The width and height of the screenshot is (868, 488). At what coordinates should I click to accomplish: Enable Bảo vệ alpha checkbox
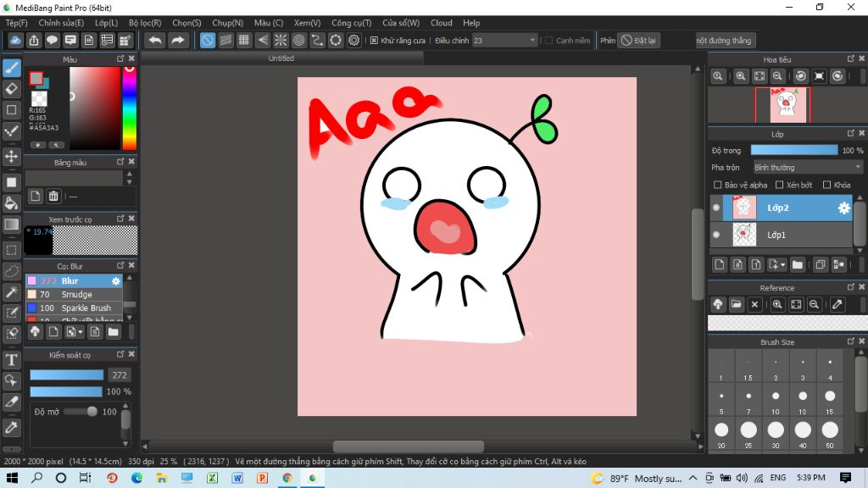pyautogui.click(x=717, y=185)
